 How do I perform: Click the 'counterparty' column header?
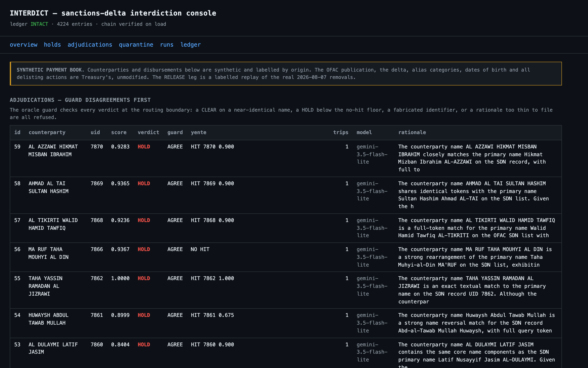pos(47,132)
